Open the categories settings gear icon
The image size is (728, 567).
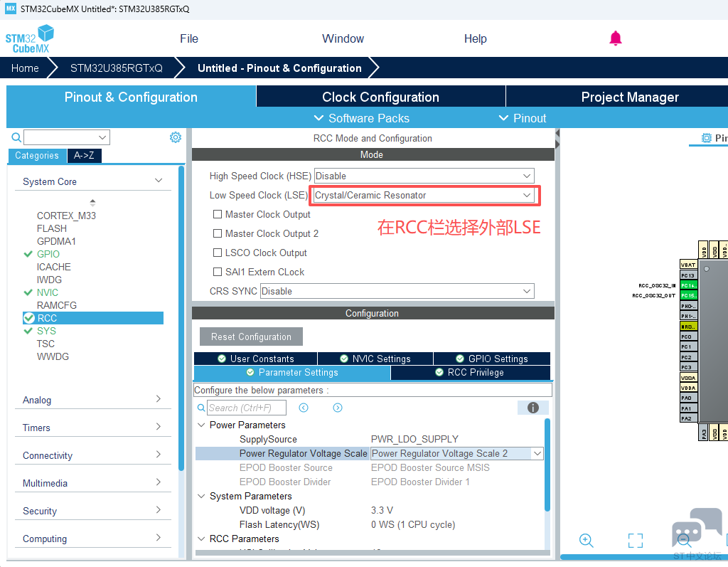point(175,137)
